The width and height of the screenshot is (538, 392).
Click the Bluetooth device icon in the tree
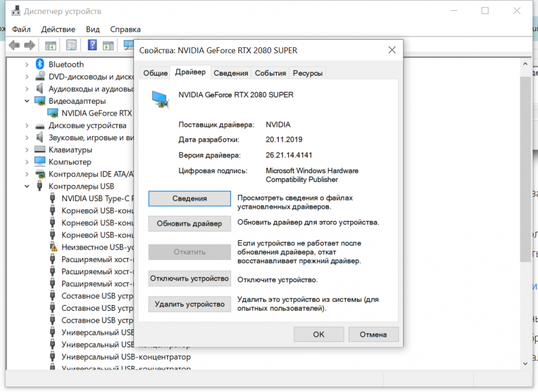click(39, 64)
